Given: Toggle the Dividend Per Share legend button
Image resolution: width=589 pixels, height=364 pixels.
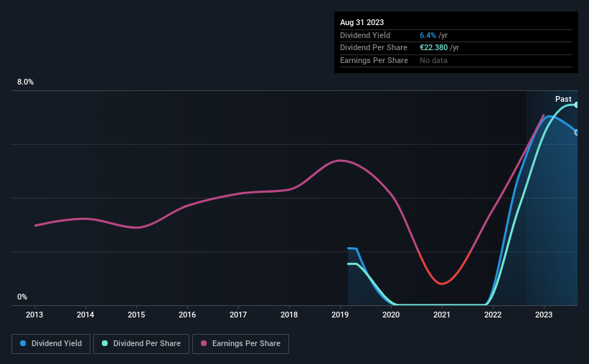Looking at the screenshot, I should [x=141, y=344].
